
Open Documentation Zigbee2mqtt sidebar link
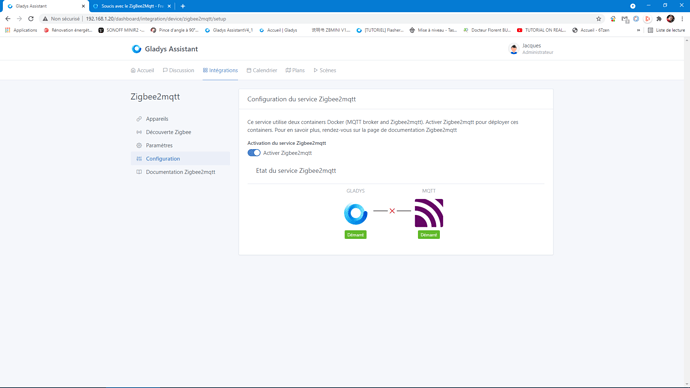180,172
